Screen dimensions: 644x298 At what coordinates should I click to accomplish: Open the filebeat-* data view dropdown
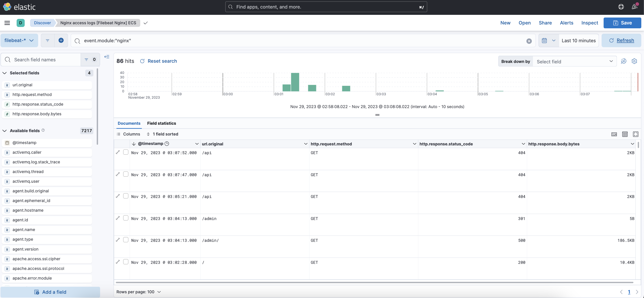tap(19, 40)
